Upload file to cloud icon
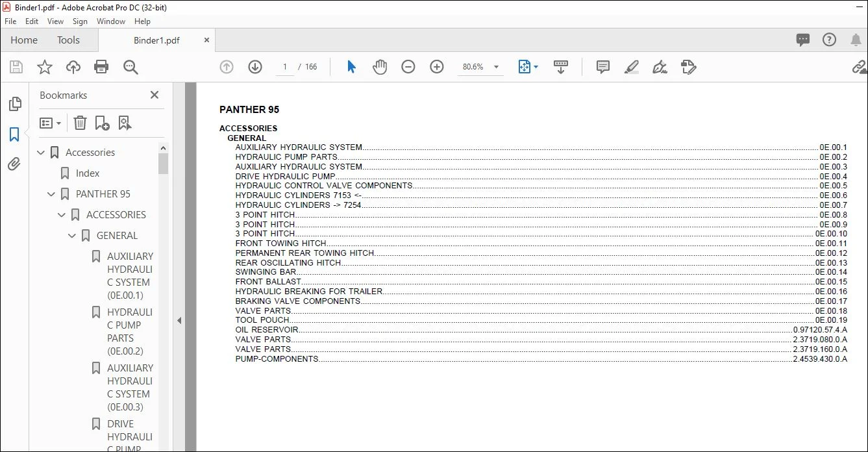Screen dimensions: 868x452 coord(73,67)
